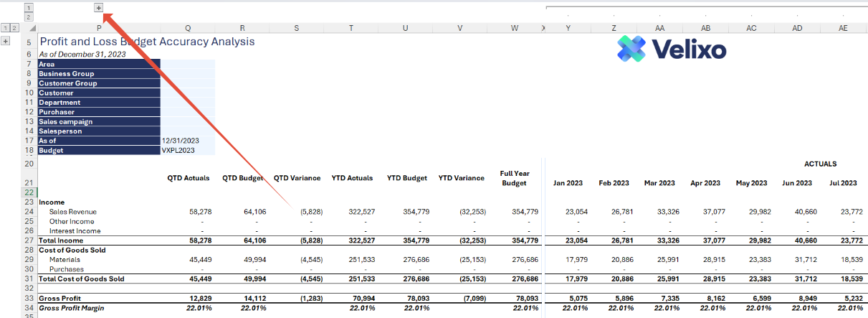
Task: Expand the collapsed column group plus button
Action: [99, 7]
